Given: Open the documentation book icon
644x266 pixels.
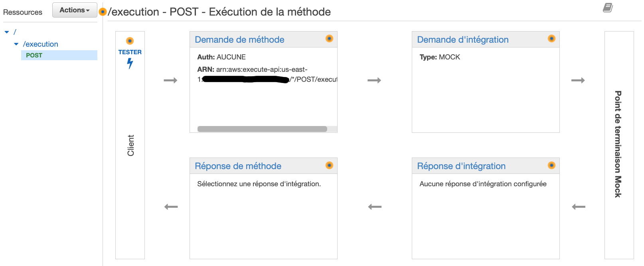Looking at the screenshot, I should [x=608, y=8].
